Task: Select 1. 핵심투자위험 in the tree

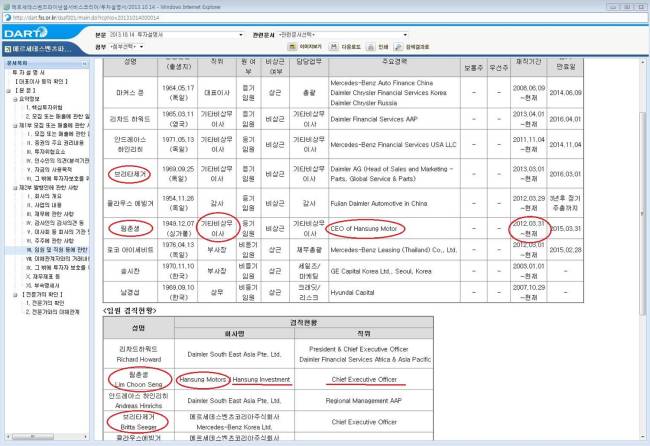Action: tap(44, 108)
